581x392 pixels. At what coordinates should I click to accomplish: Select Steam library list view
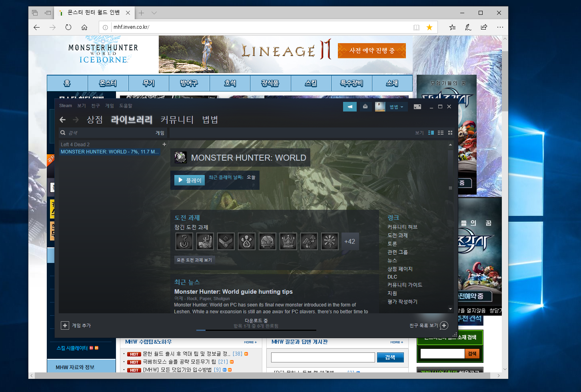(441, 133)
